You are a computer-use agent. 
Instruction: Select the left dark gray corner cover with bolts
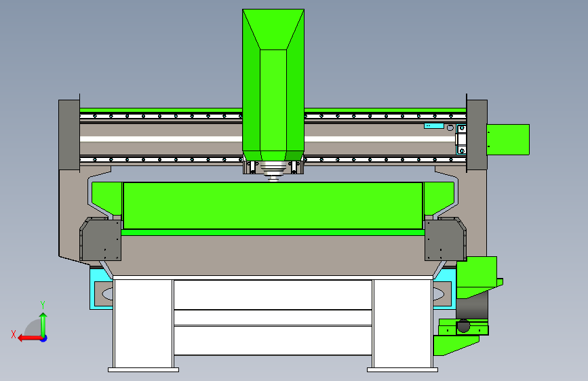tap(100, 239)
